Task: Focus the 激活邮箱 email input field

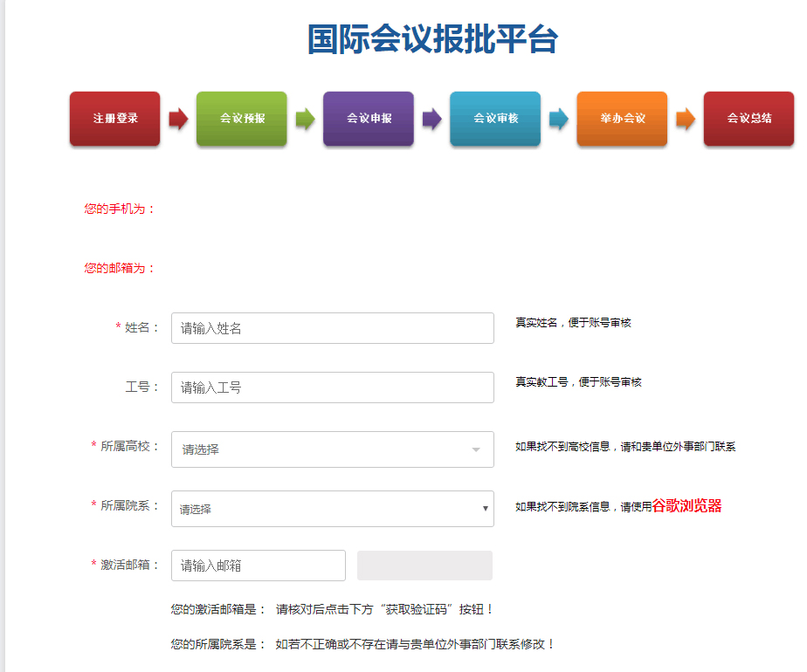Action: [x=258, y=566]
